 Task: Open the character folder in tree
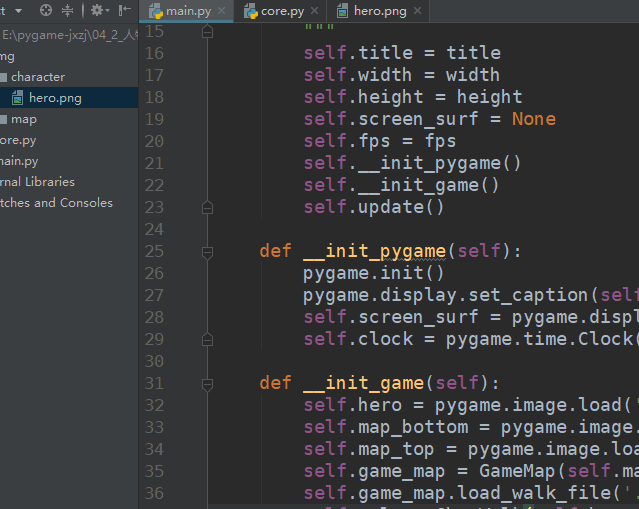point(38,77)
